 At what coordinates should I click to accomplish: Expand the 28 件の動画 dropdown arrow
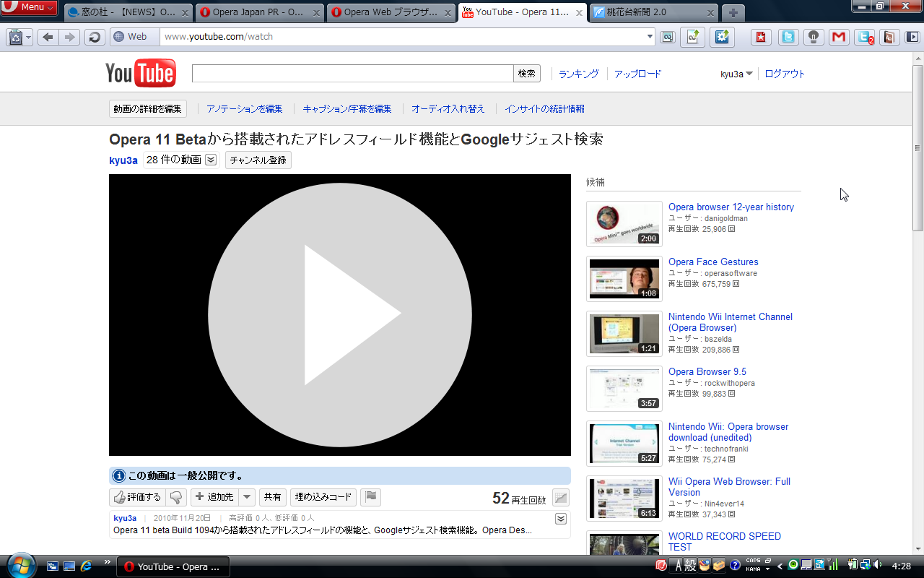coord(211,160)
